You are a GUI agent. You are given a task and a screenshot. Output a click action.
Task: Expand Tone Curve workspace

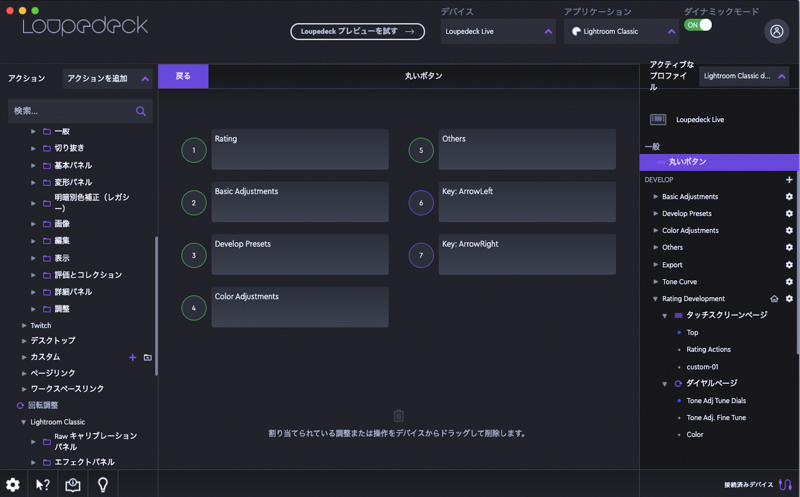[x=655, y=282]
